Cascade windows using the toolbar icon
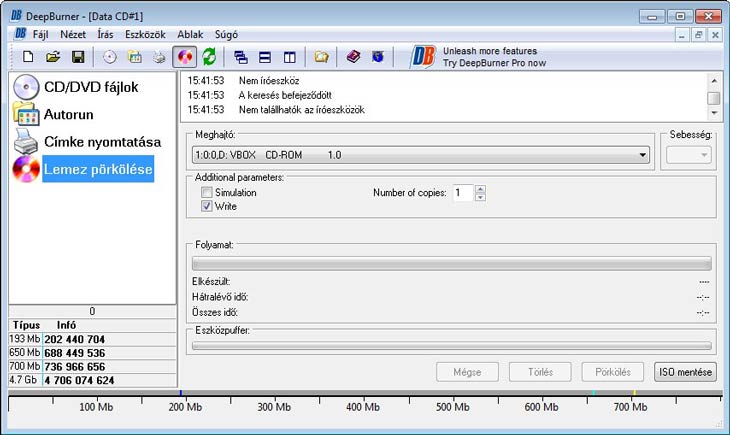Viewport: 730px width, 435px height. (241, 57)
